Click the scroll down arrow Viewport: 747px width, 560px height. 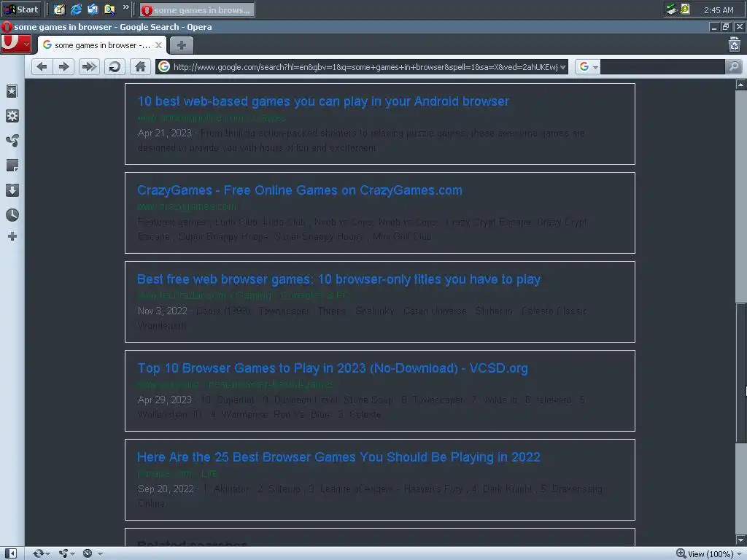[741, 540]
